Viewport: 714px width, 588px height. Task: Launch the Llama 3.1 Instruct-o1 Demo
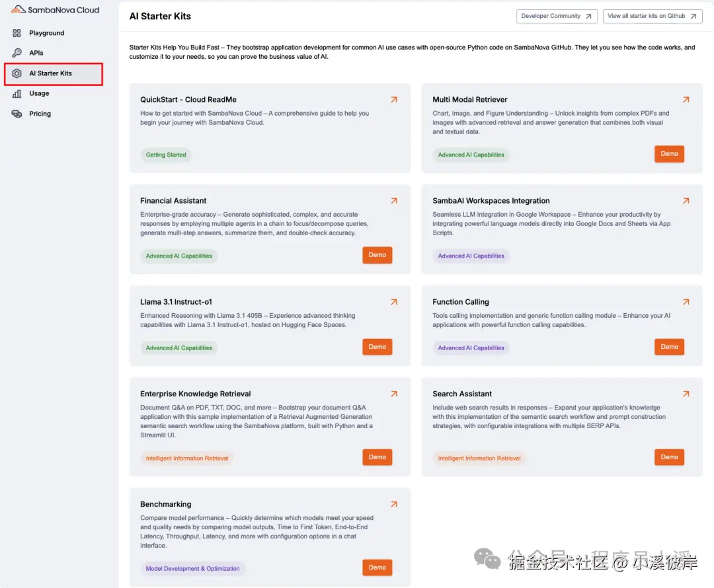[377, 347]
